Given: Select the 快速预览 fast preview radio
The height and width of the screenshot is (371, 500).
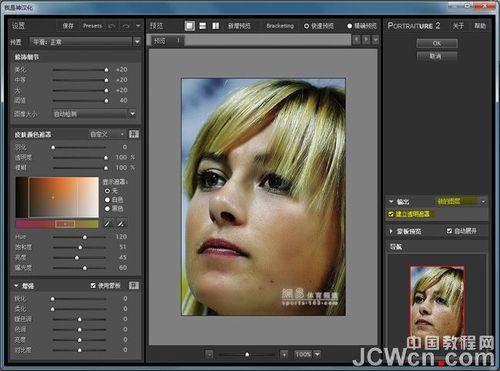Looking at the screenshot, I should (306, 26).
